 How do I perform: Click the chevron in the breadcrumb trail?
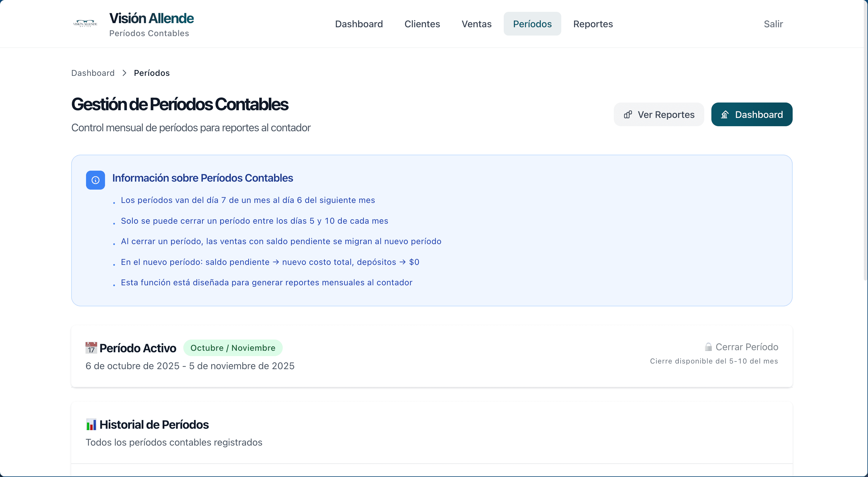[x=124, y=73]
